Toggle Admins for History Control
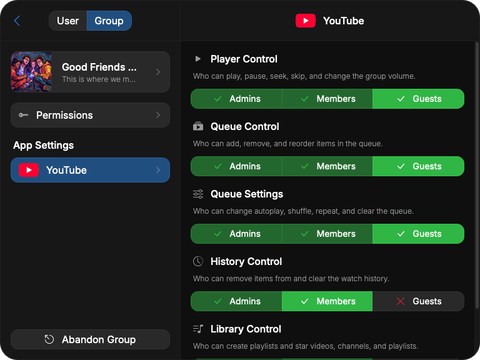Screen dimensions: 480x360 (x=236, y=301)
